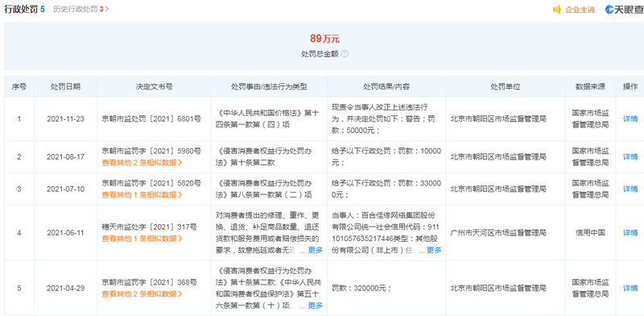Click row 2 penalty result 罚款：10000元

click(386, 156)
